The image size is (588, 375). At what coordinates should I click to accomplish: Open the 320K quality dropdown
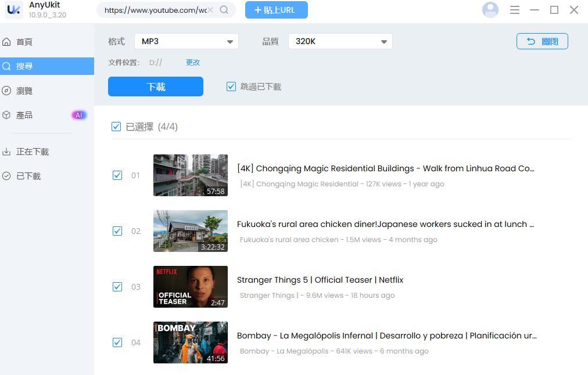tap(340, 41)
